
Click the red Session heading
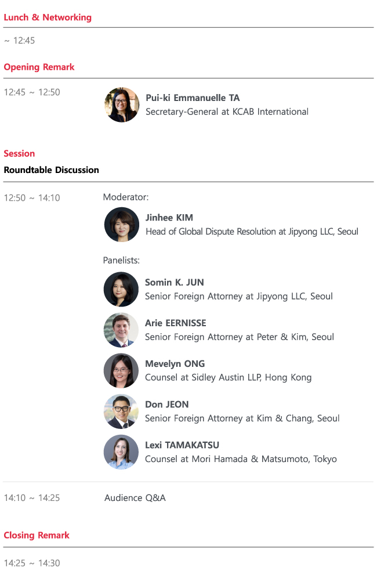click(x=19, y=154)
